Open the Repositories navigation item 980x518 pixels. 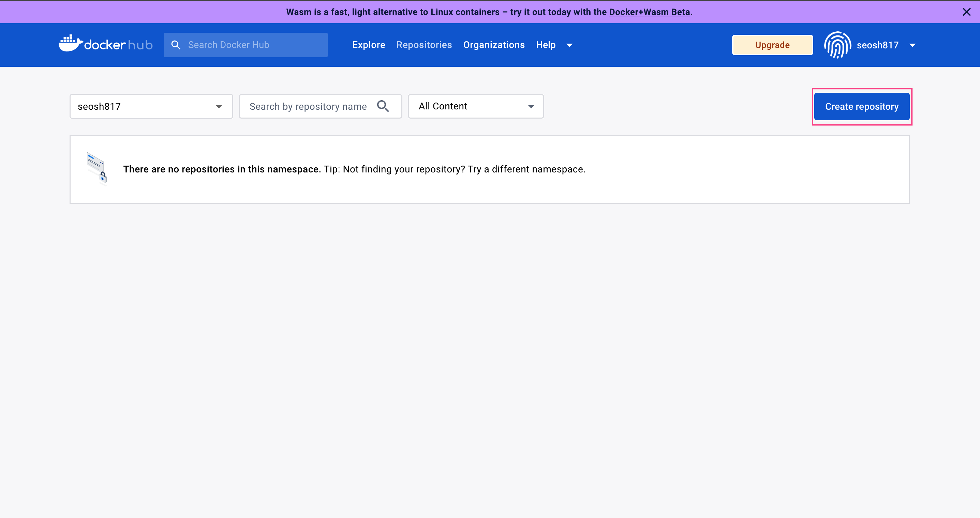424,45
